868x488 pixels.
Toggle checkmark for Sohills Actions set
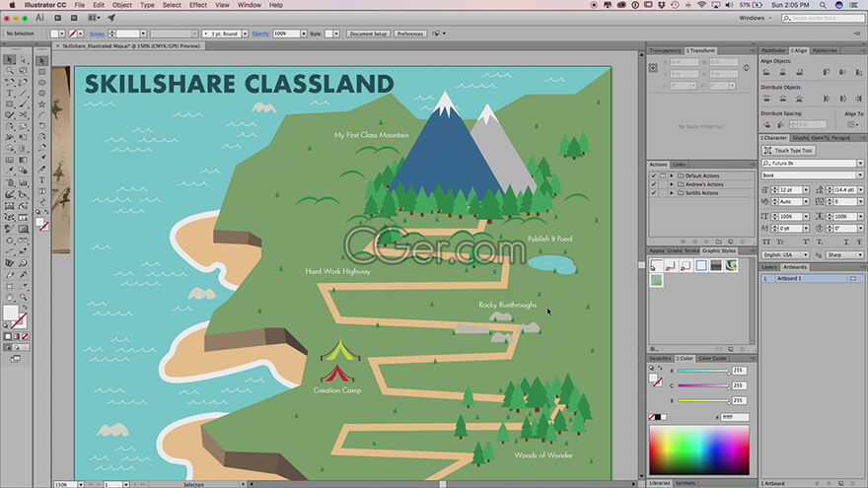pos(653,193)
